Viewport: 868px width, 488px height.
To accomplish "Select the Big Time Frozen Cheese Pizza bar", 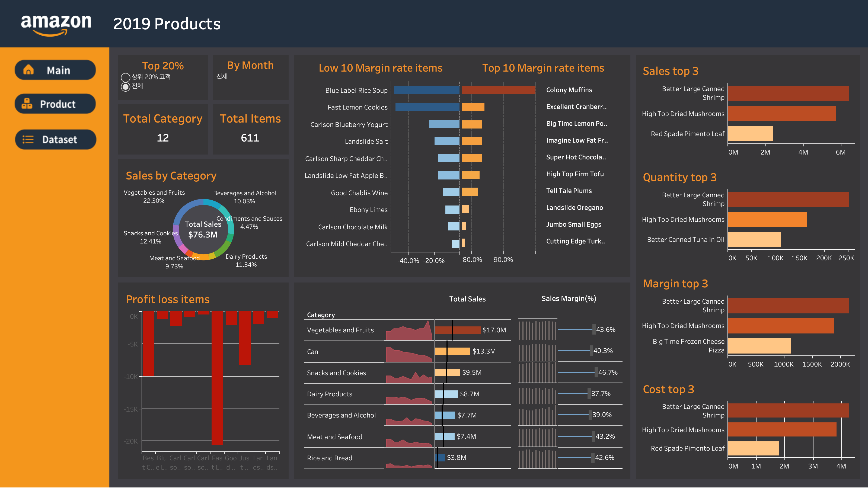I will [x=759, y=346].
